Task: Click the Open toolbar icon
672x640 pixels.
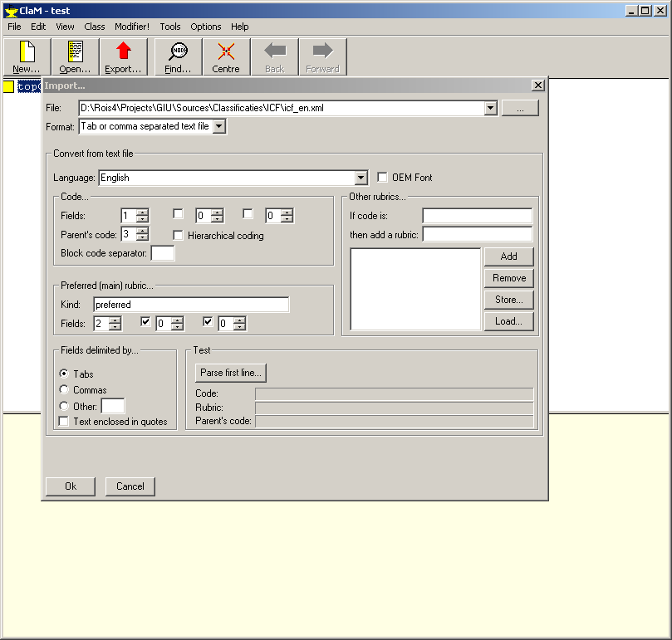Action: point(74,56)
